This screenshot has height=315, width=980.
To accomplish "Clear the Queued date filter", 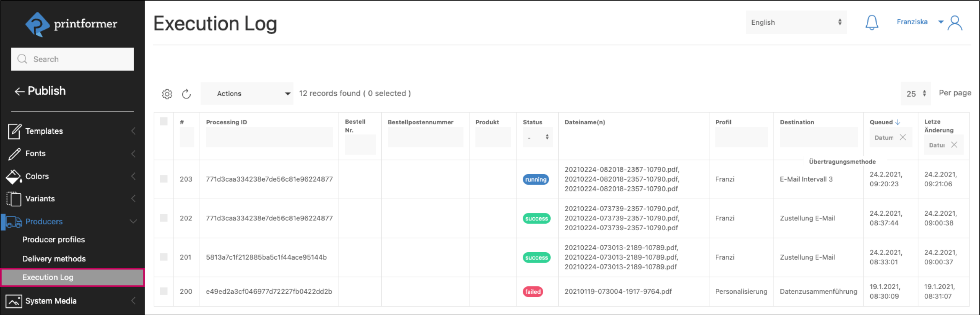I will click(x=903, y=137).
